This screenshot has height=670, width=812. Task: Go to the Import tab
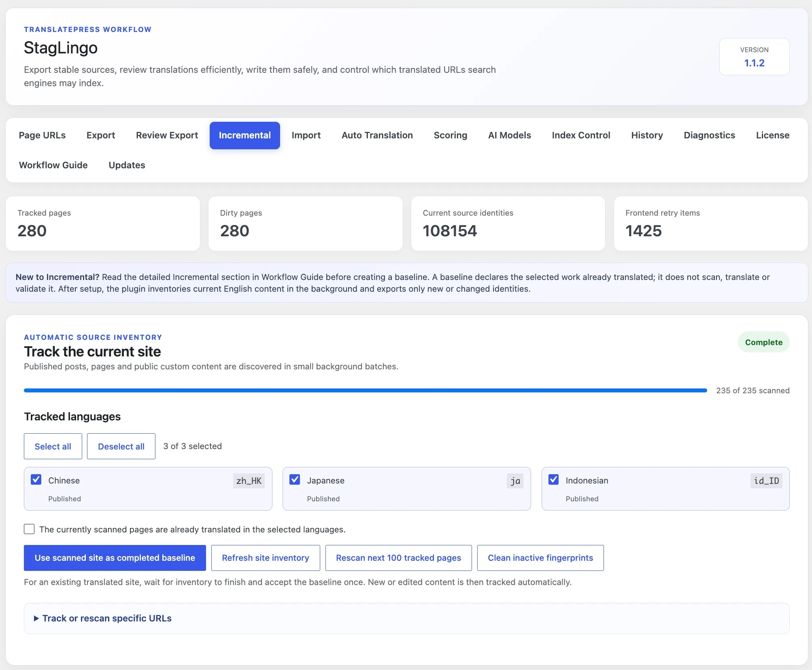coord(306,135)
